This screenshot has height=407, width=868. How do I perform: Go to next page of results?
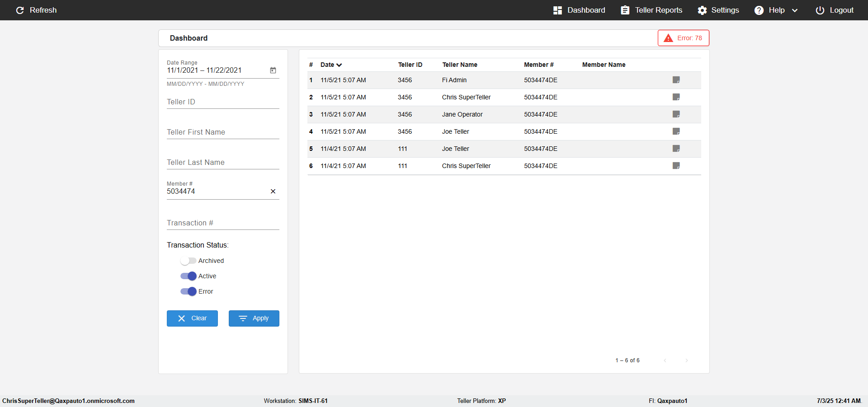687,360
